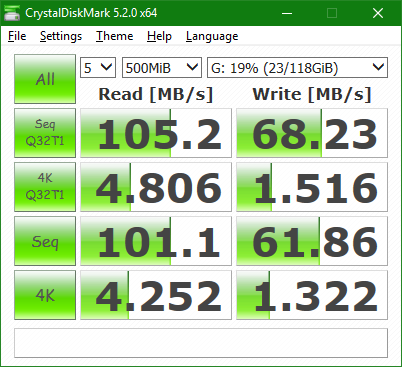402x367 pixels.
Task: Open the Language menu
Action: [x=212, y=36]
